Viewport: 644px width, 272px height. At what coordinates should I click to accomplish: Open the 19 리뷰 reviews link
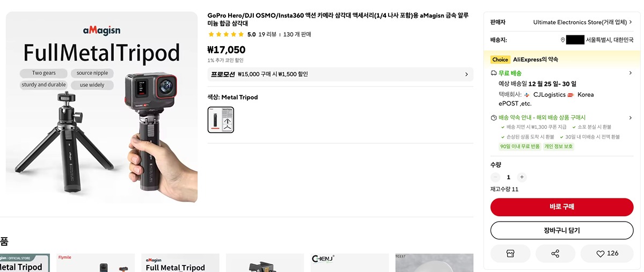click(x=267, y=34)
